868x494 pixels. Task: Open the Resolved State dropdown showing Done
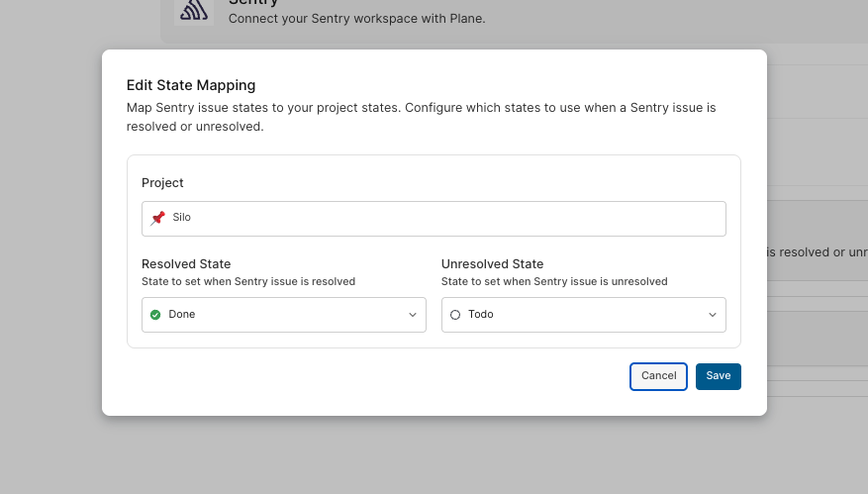click(283, 315)
